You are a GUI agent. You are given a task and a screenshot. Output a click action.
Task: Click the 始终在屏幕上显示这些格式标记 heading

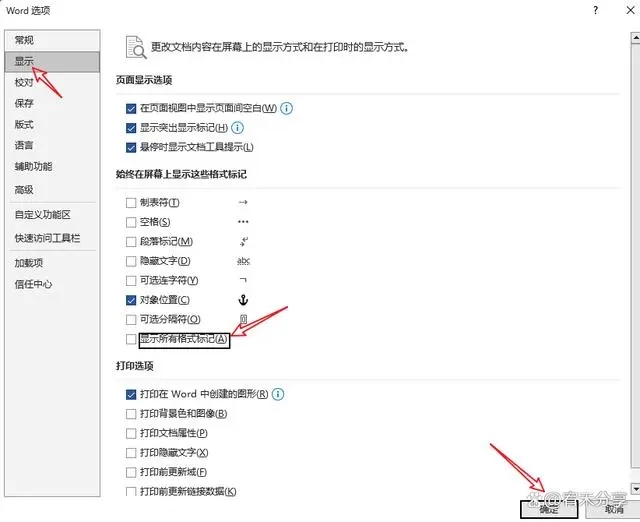click(181, 175)
